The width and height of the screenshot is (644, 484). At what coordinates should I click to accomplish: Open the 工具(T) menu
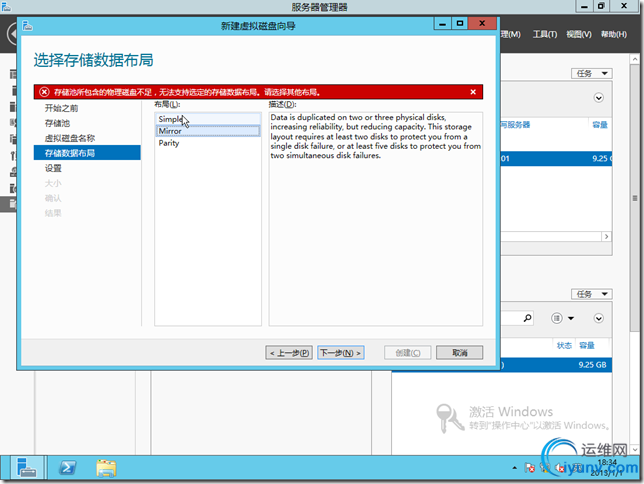(x=545, y=35)
